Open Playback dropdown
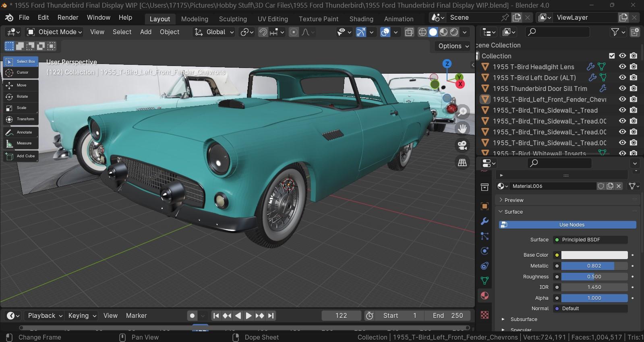The height and width of the screenshot is (342, 644). click(x=45, y=316)
